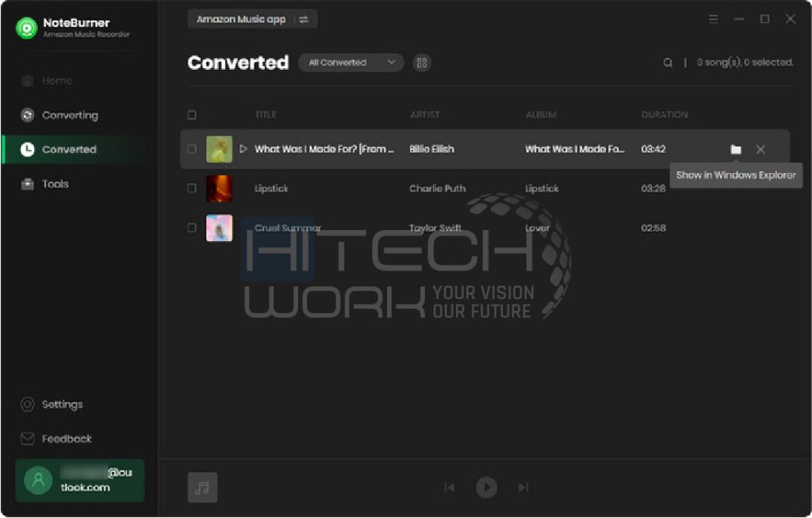Click duration 03:28 of Lipstick
Image resolution: width=812 pixels, height=518 pixels.
(653, 189)
